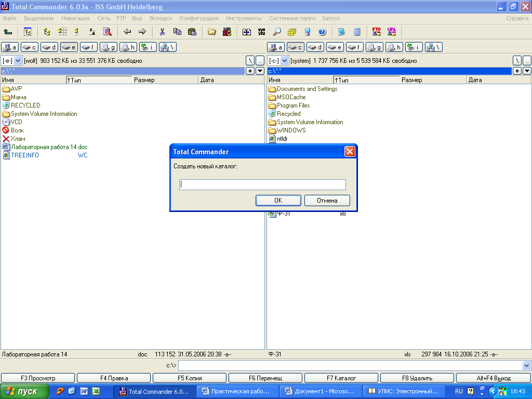The height and width of the screenshot is (399, 532).
Task: Click the Copy to clipboard icon
Action: [177, 32]
